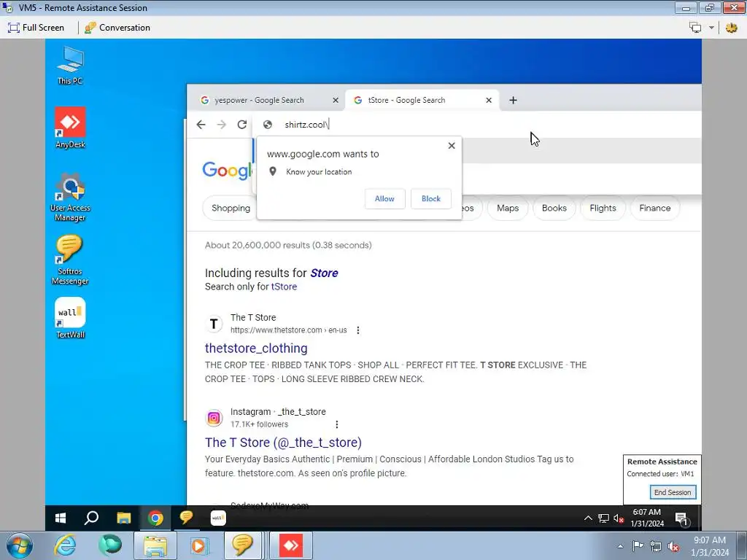This screenshot has height=560, width=747.
Task: Click remote Windows Start button
Action: click(61, 518)
